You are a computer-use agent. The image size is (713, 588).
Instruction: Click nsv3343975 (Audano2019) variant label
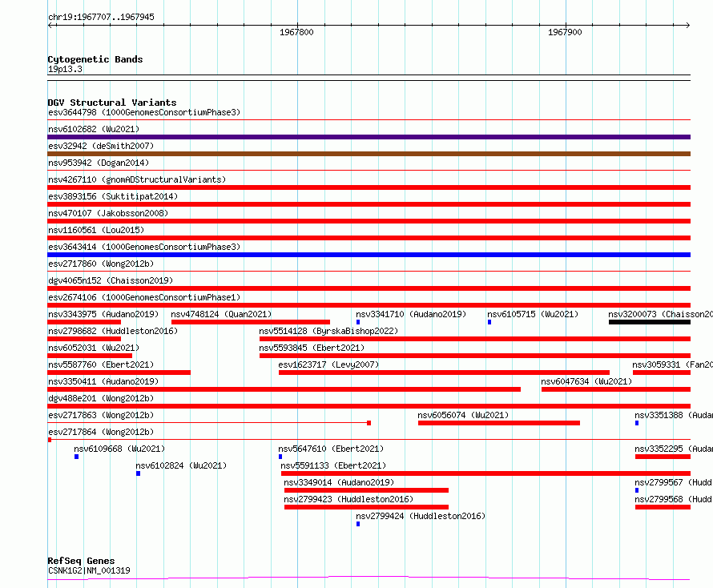103,314
